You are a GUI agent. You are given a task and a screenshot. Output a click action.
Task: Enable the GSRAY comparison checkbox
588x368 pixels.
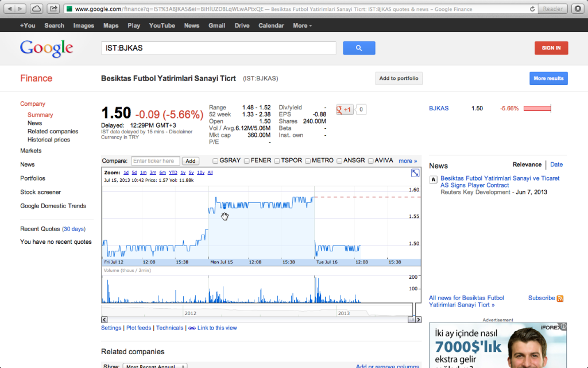pyautogui.click(x=216, y=161)
